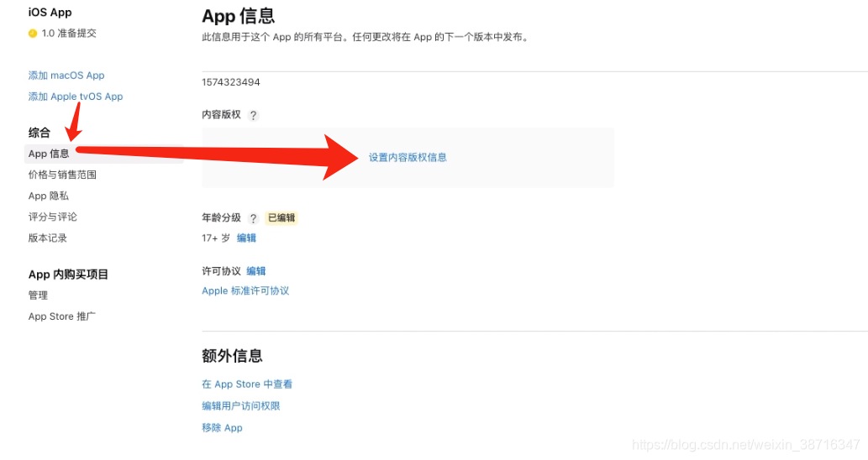Open Apple 标准许可协议 link
Viewport: 868px width, 460px height.
(x=245, y=290)
